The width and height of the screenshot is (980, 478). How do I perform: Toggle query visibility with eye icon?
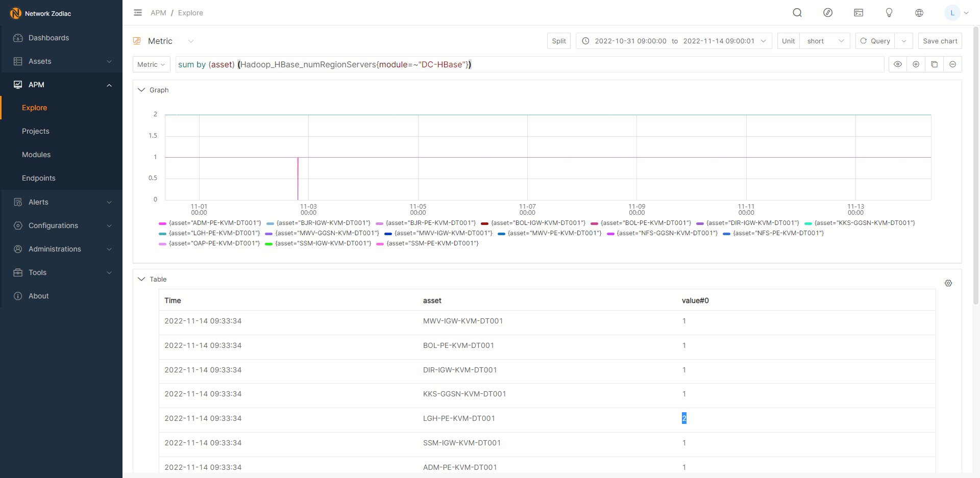897,64
